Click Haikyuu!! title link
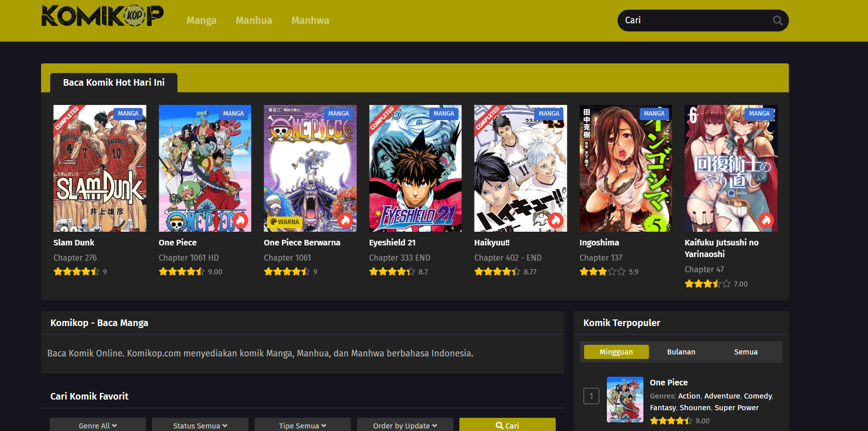Screen dimensions: 868x431 tap(492, 242)
